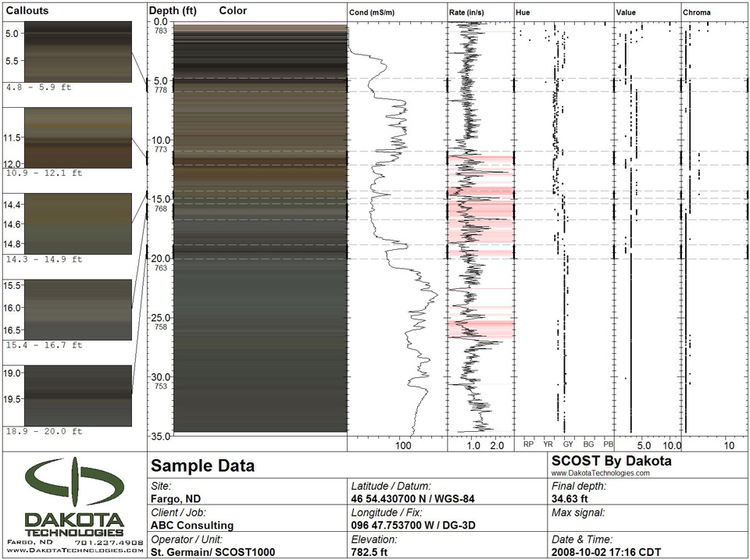Open the 15.4 - 16.7 ft callout image

[x=78, y=309]
